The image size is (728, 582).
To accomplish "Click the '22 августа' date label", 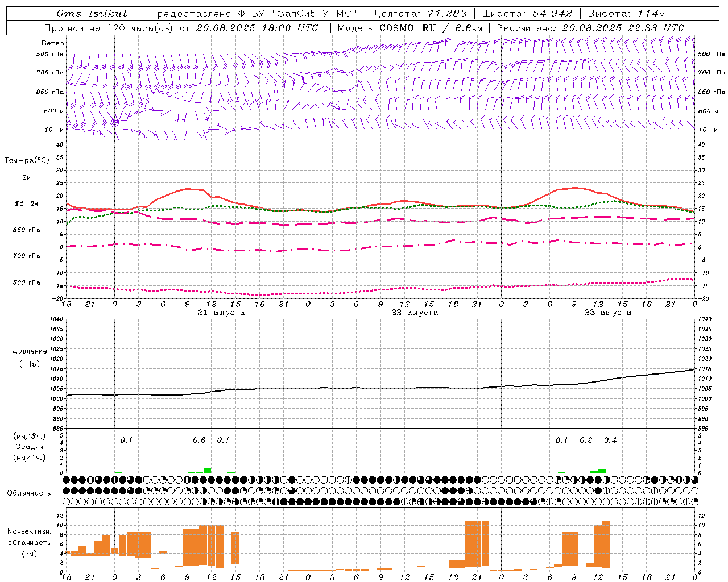I will pos(415,313).
